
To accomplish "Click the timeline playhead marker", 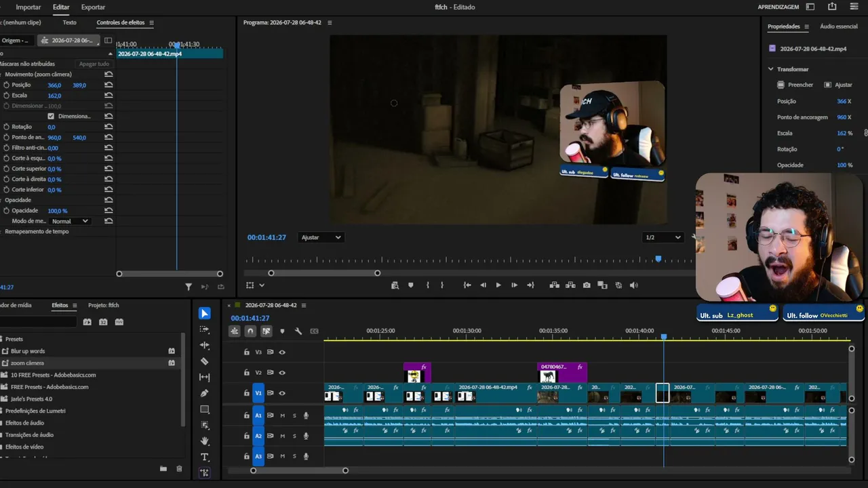I will coord(664,337).
